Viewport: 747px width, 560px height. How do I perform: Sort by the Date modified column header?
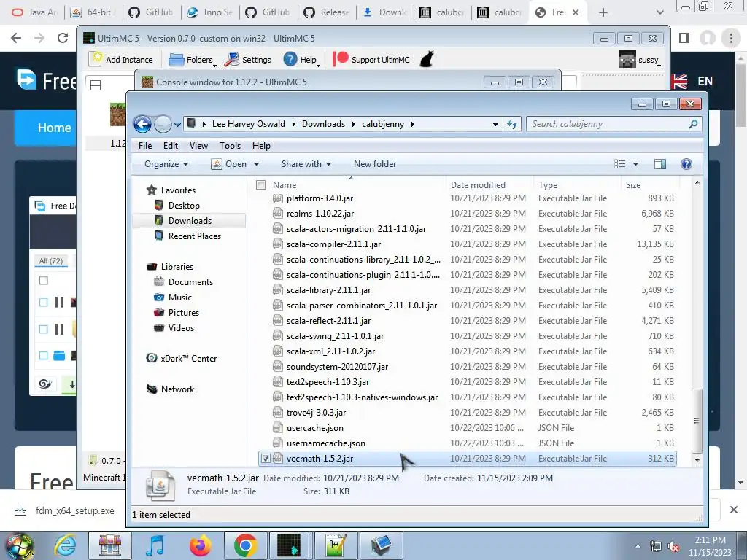point(478,184)
